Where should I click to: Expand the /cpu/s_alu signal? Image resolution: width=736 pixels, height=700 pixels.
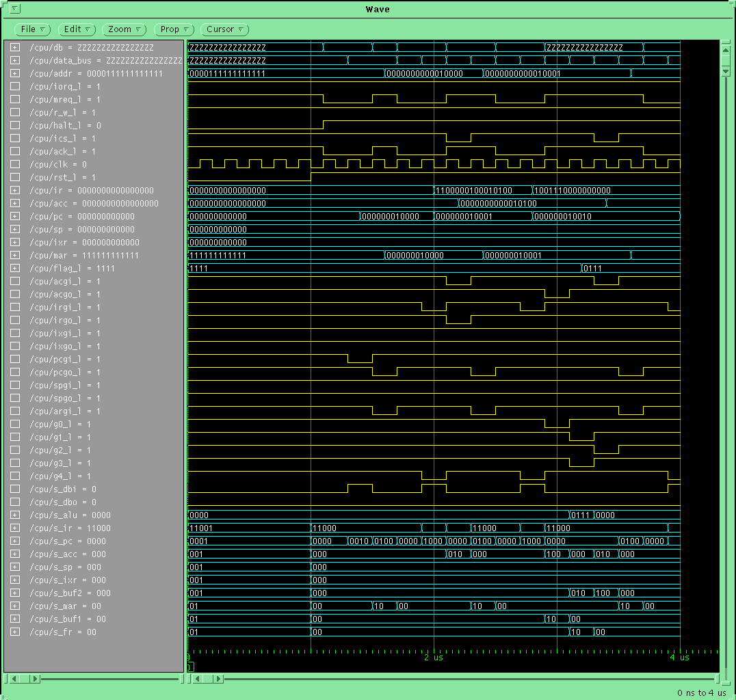(x=15, y=515)
